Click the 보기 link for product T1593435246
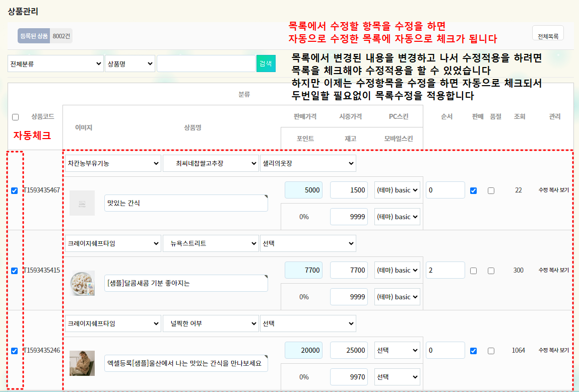This screenshot has height=392, width=579. (x=564, y=351)
